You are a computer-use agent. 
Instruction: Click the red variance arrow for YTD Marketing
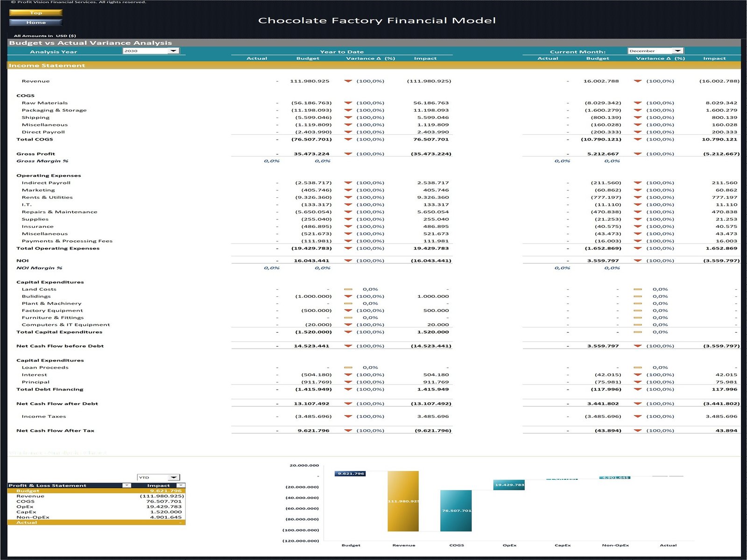pyautogui.click(x=348, y=190)
